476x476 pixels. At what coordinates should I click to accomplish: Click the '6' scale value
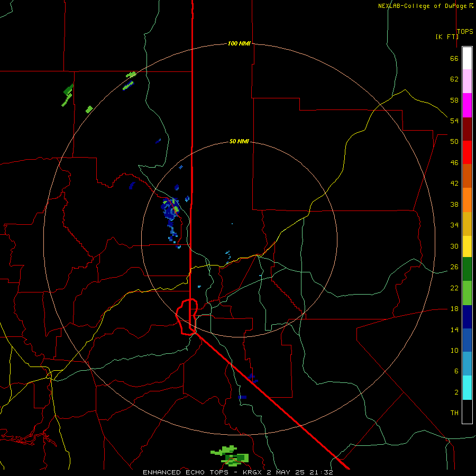click(456, 371)
